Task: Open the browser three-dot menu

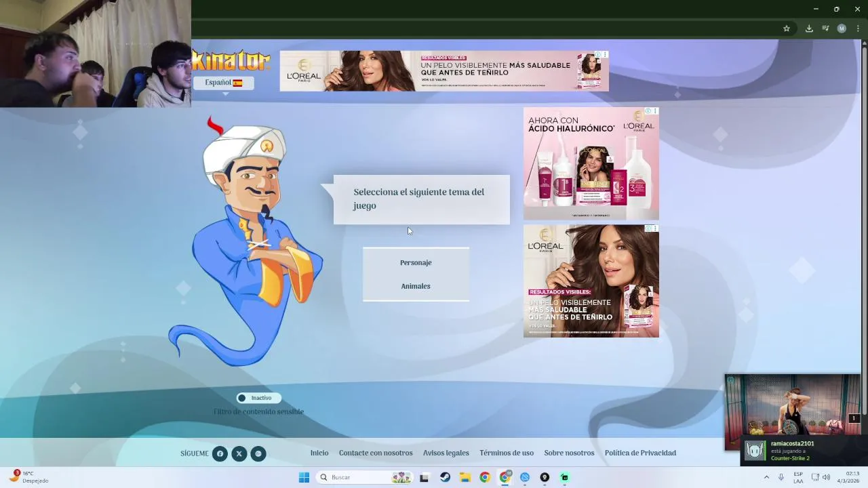Action: 858,28
